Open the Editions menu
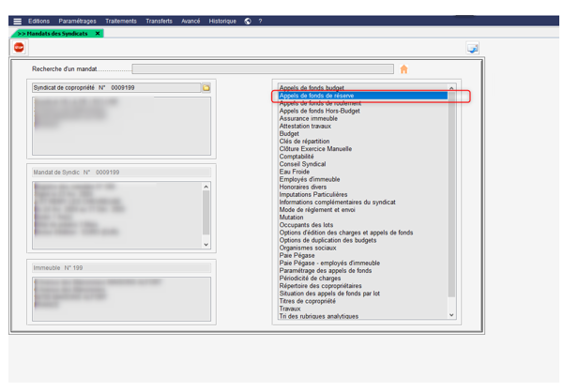 (39, 21)
